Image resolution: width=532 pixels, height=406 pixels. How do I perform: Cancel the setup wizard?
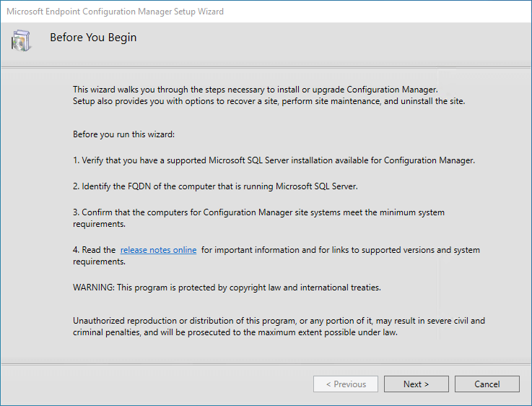click(x=487, y=384)
